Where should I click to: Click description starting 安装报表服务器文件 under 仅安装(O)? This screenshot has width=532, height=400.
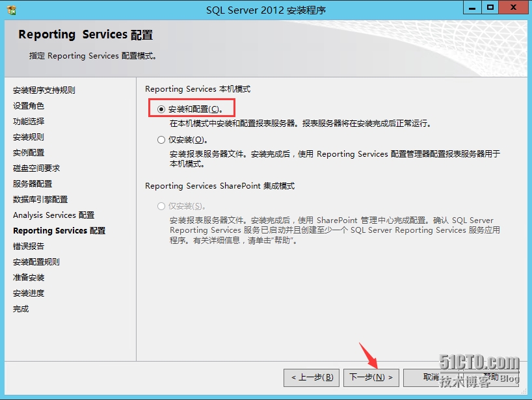pyautogui.click(x=335, y=159)
